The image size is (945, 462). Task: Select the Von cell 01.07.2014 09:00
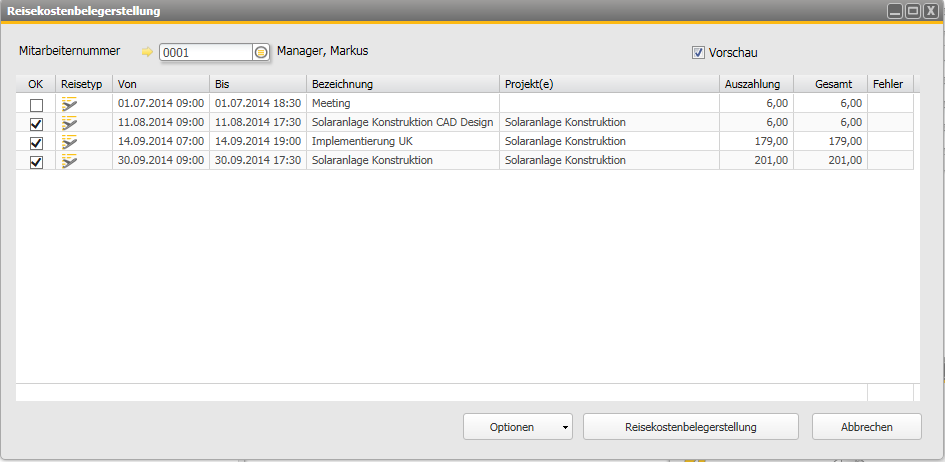(x=161, y=104)
